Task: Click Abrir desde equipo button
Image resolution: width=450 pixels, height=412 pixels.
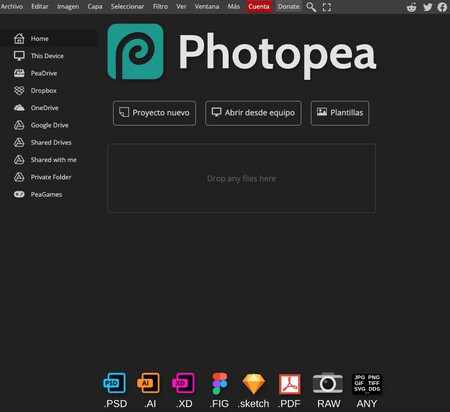Action: pyautogui.click(x=253, y=113)
